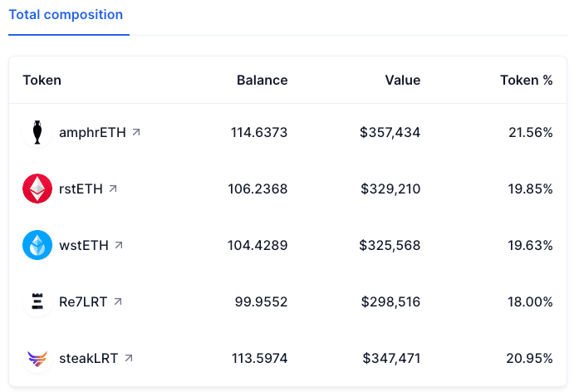574x392 pixels.
Task: Click the Value column header
Action: pos(403,81)
